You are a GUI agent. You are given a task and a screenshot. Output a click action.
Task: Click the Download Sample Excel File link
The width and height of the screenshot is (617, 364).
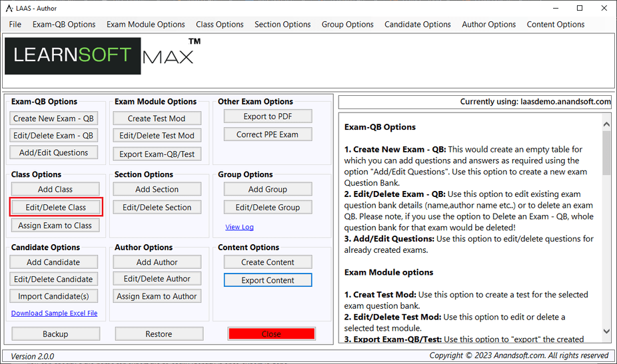(54, 313)
